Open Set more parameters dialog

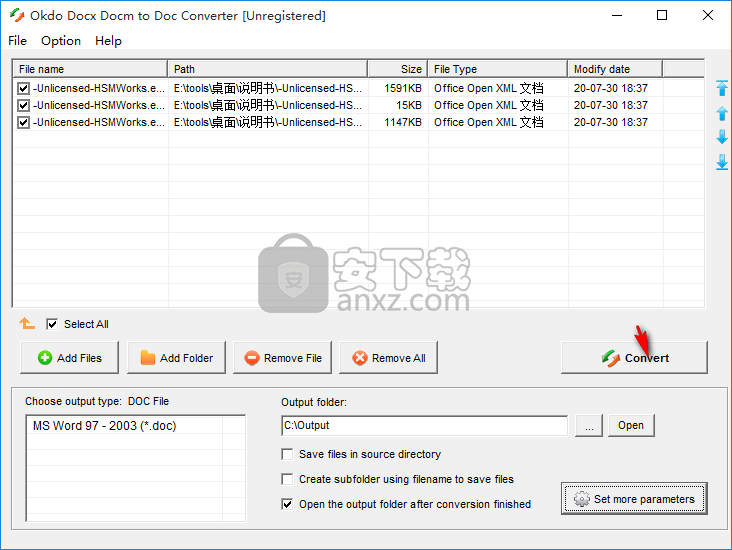click(x=634, y=499)
